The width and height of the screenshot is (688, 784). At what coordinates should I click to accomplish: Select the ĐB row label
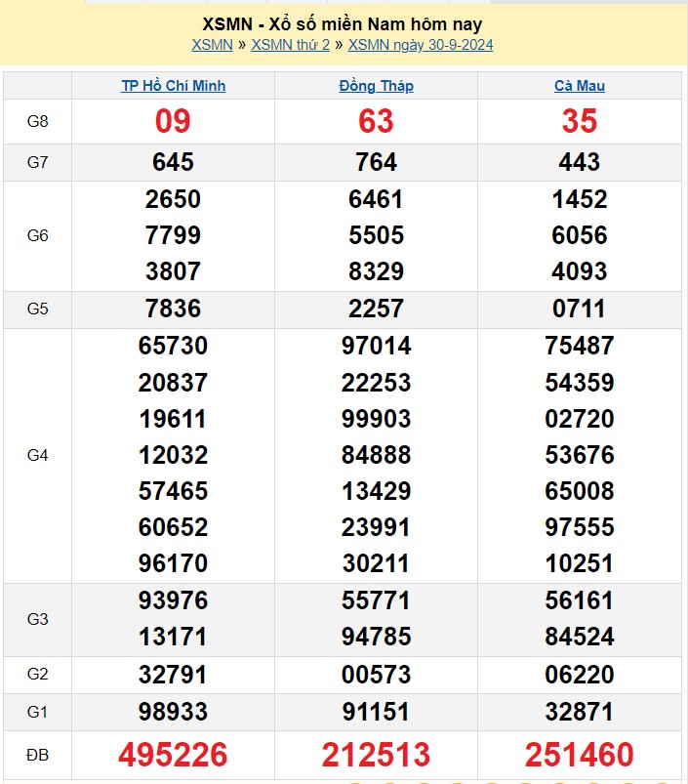(37, 754)
